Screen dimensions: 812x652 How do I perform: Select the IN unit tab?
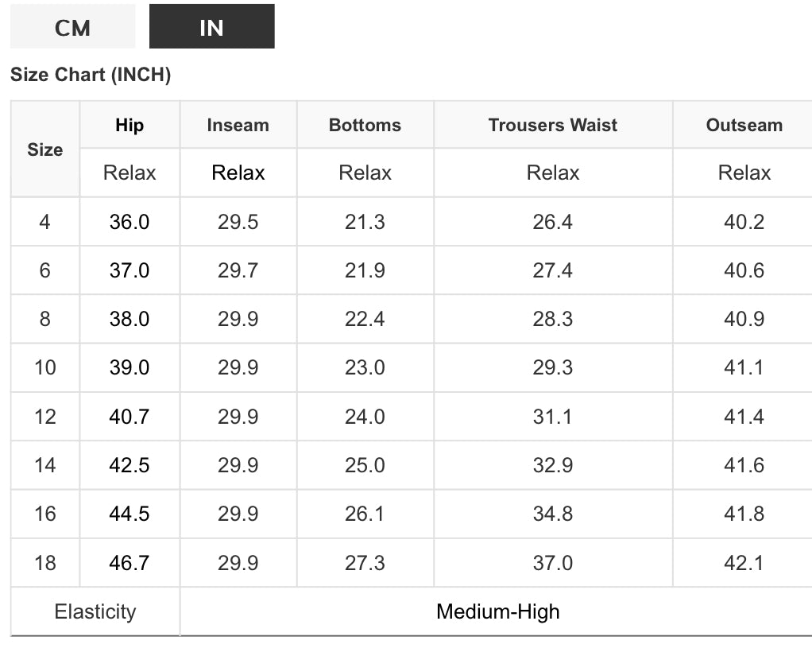(x=211, y=28)
